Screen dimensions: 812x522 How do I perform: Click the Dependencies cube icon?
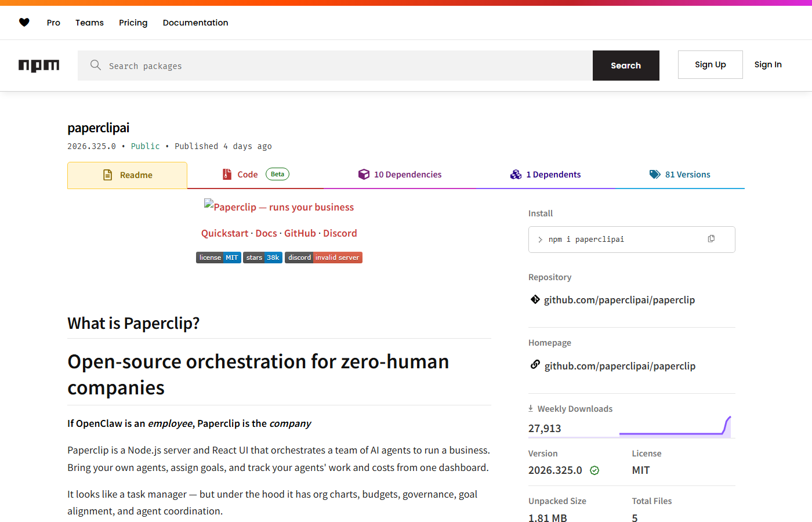pyautogui.click(x=364, y=174)
